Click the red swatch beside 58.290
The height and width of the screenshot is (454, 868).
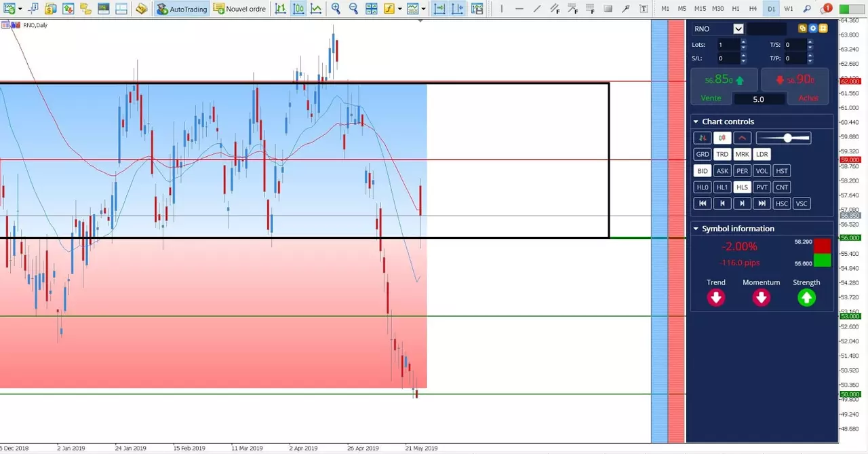pos(822,246)
